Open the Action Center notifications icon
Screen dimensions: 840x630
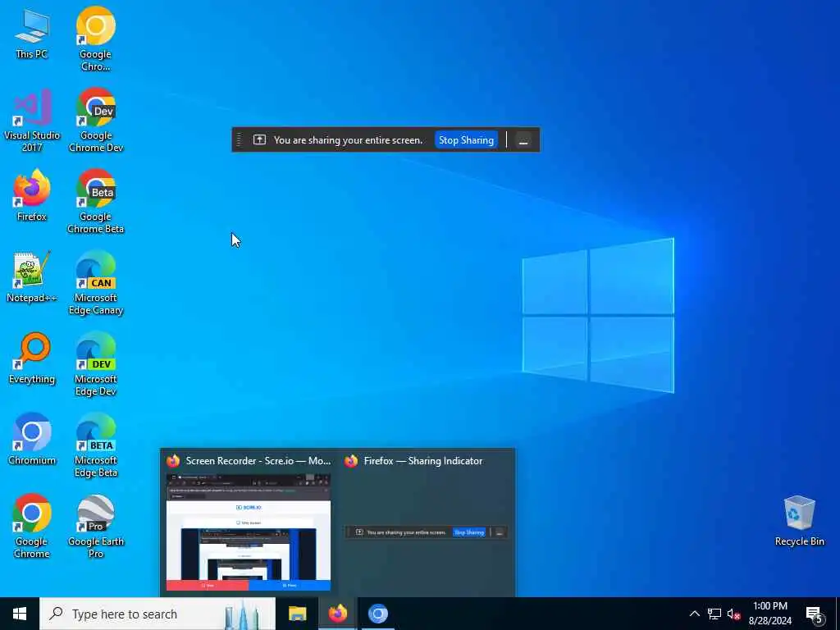[814, 614]
